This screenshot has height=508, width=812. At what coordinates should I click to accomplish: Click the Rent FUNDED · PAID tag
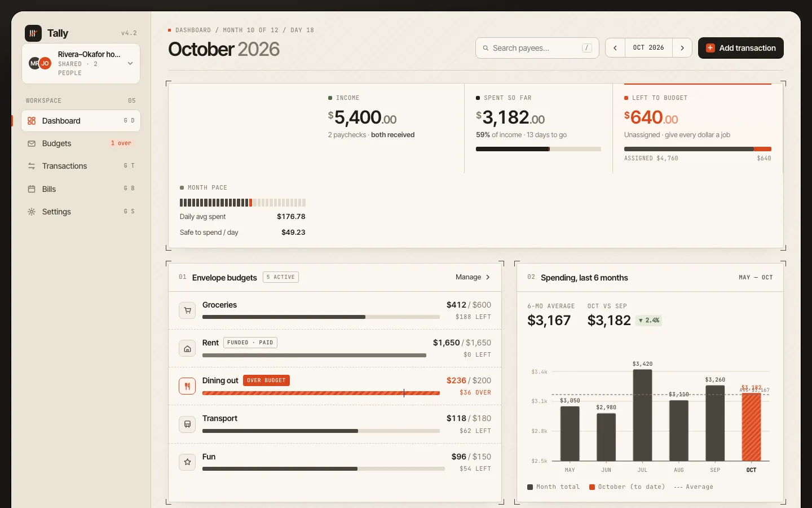pyautogui.click(x=250, y=343)
